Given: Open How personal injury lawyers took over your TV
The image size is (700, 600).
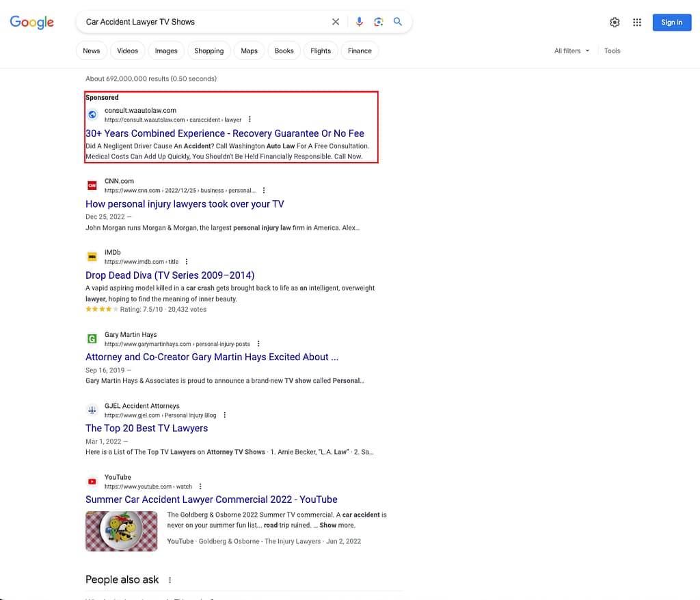Looking at the screenshot, I should click(x=185, y=204).
